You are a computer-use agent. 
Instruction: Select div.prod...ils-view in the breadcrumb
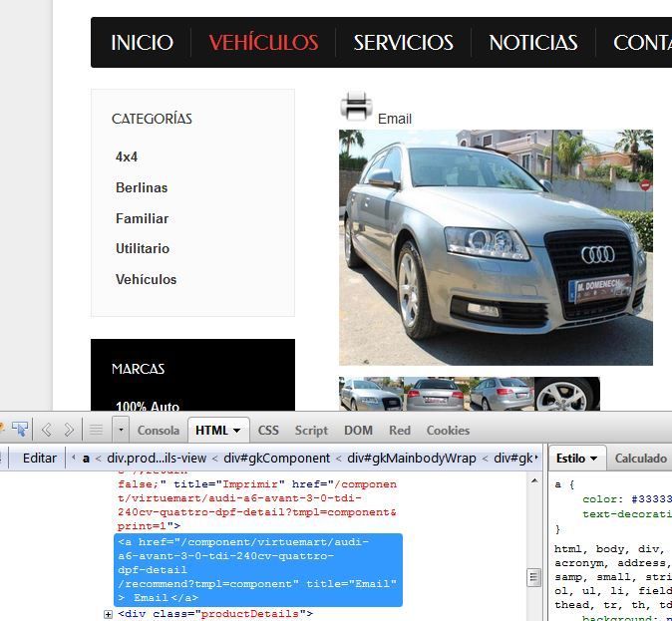tap(157, 459)
